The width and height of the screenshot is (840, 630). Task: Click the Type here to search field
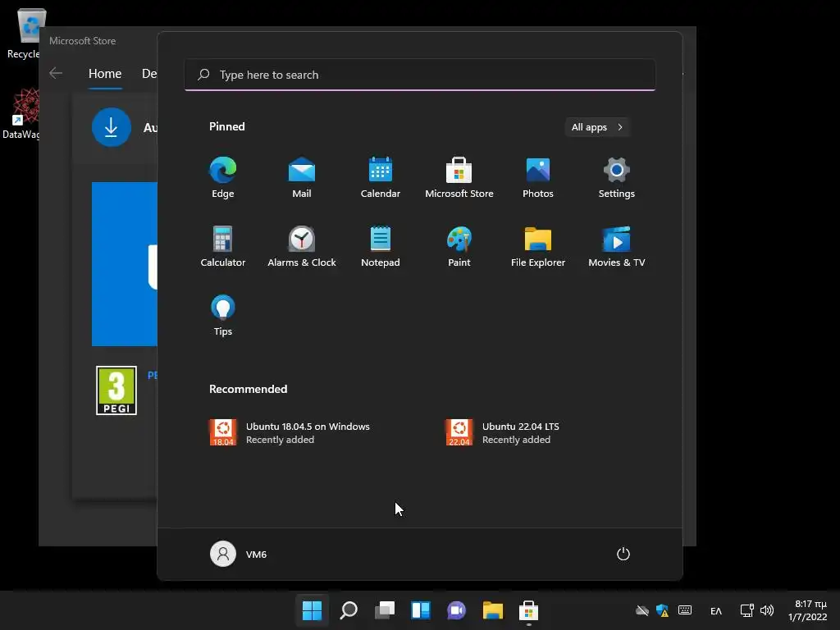[x=420, y=75]
